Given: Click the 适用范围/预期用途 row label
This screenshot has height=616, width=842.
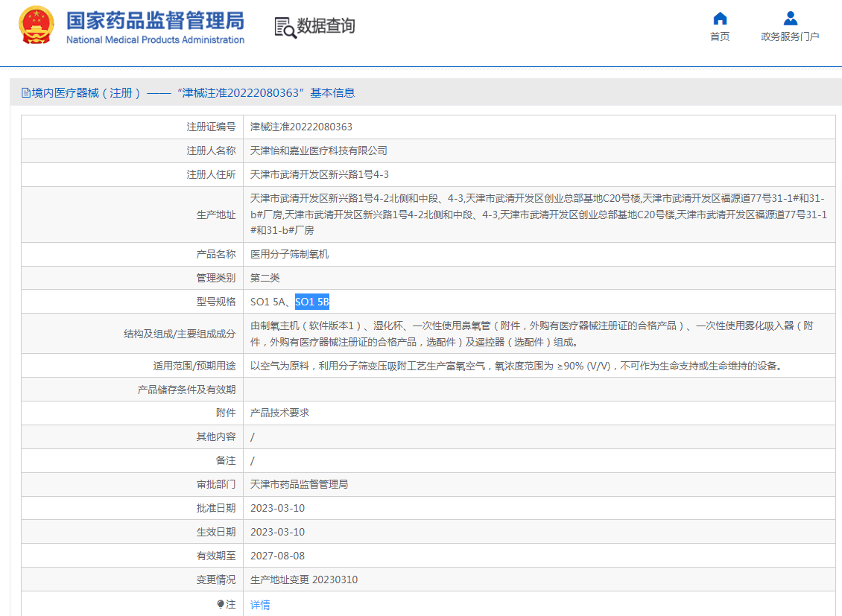Looking at the screenshot, I should pyautogui.click(x=194, y=366).
